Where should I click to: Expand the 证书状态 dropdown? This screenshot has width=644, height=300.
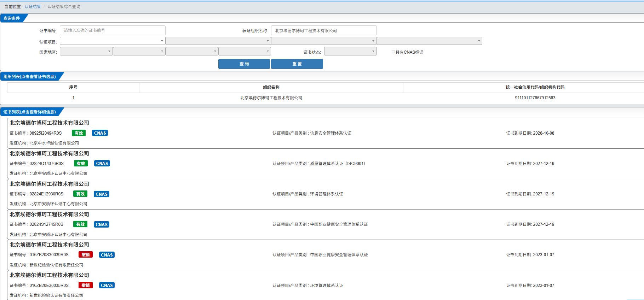350,51
